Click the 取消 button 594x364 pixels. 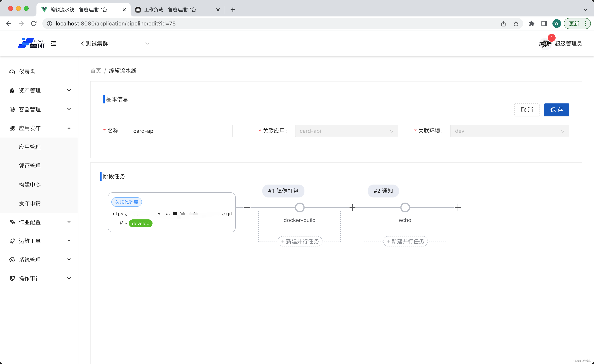point(527,110)
